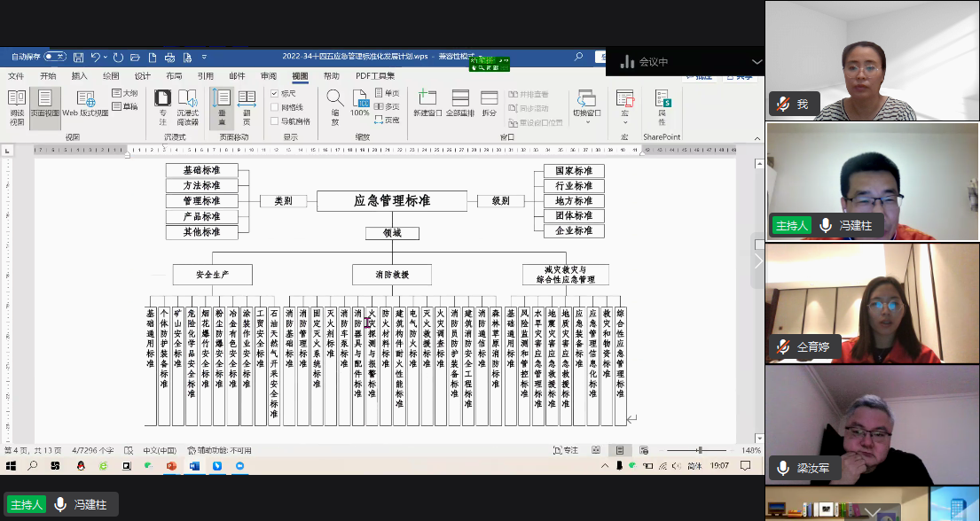Image resolution: width=980 pixels, height=521 pixels.
Task: Click the 新建窗口 new window icon
Action: click(426, 102)
